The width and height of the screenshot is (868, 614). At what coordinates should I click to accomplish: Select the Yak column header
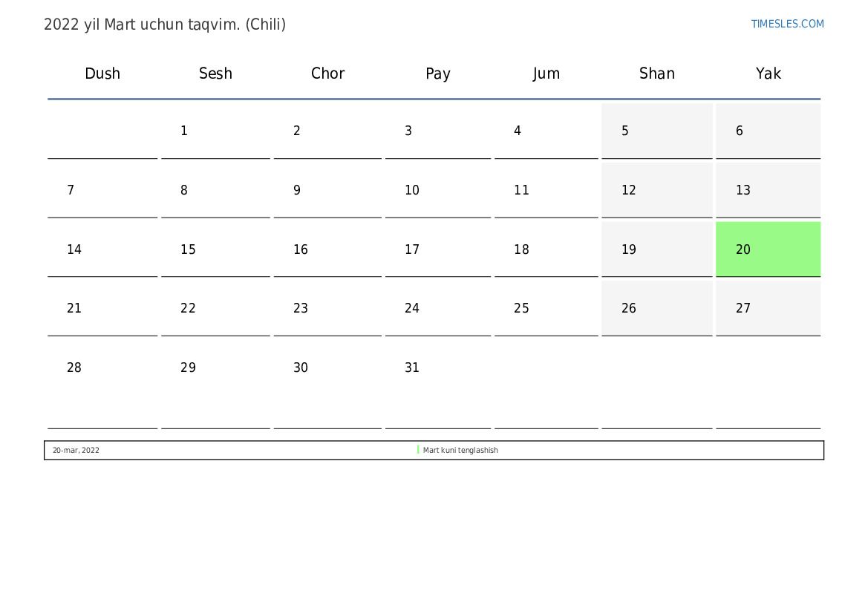pyautogui.click(x=768, y=74)
